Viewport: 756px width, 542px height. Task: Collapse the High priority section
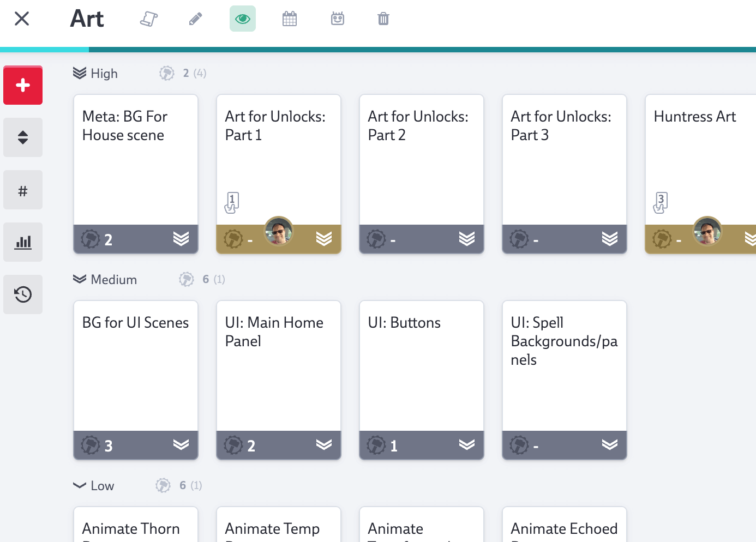pos(79,73)
